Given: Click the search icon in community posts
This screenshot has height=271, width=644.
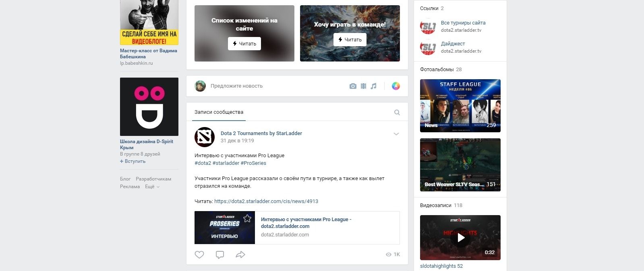Looking at the screenshot, I should (397, 113).
